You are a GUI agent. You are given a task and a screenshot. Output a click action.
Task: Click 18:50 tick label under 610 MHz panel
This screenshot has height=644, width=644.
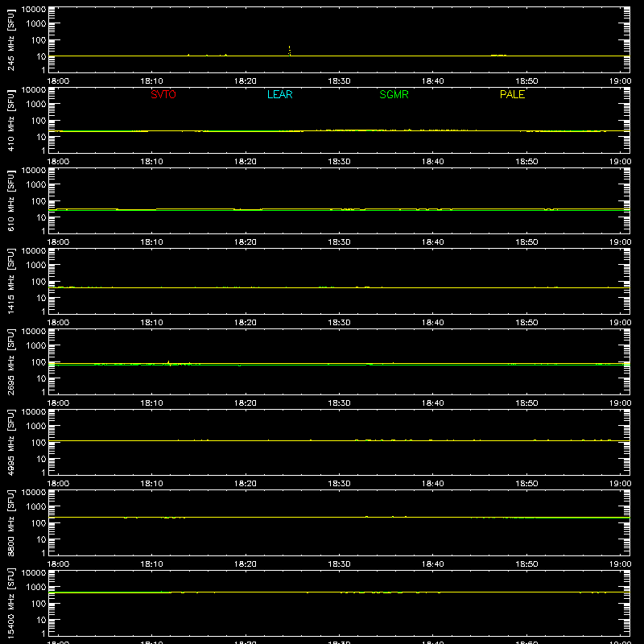[x=526, y=242]
